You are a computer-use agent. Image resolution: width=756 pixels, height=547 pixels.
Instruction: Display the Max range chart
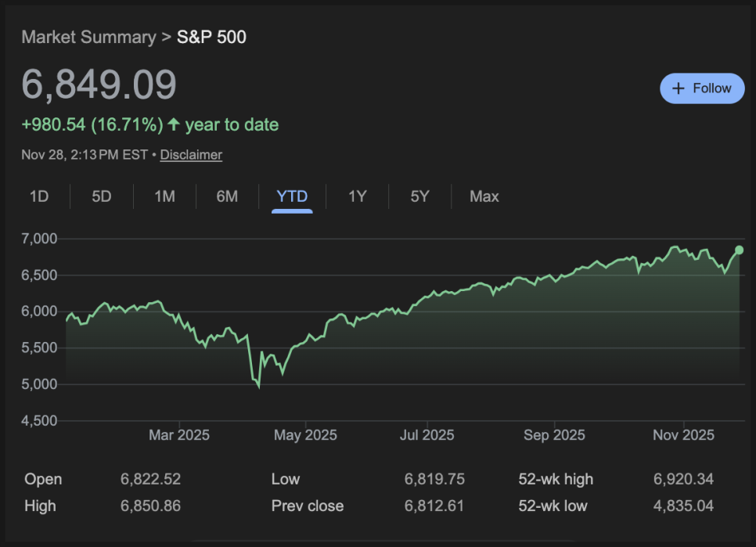(484, 196)
